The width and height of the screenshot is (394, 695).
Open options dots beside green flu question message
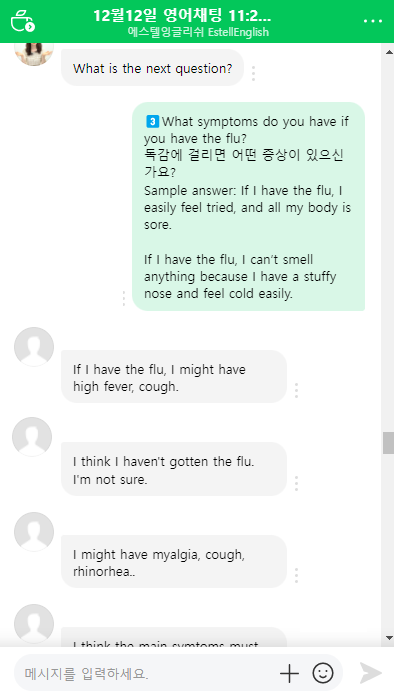tap(124, 298)
